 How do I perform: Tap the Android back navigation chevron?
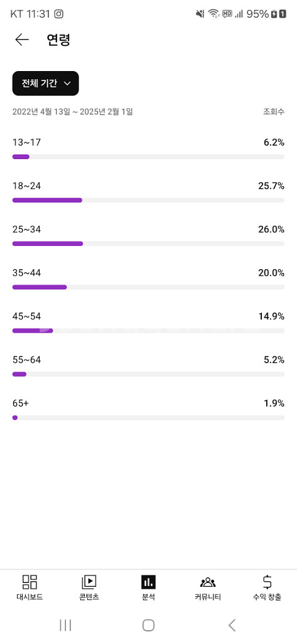pyautogui.click(x=232, y=625)
